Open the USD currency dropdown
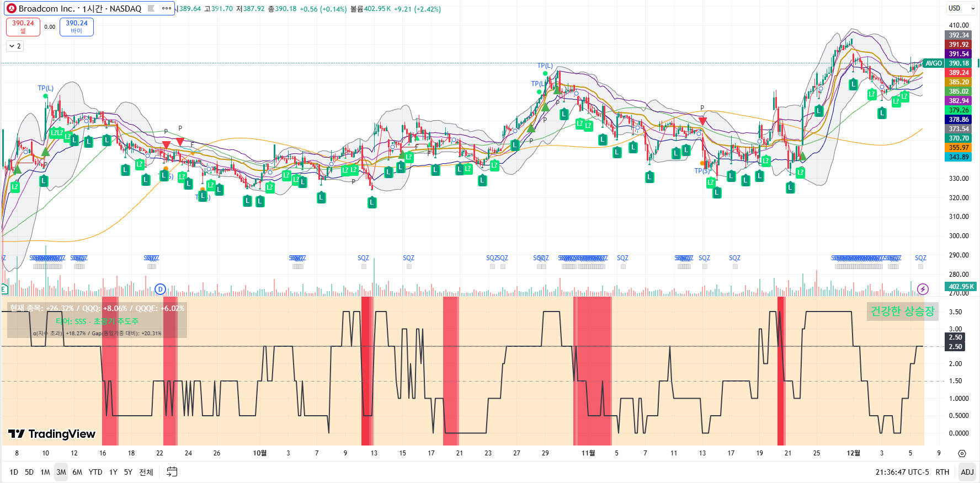The height and width of the screenshot is (483, 980). 957,8
